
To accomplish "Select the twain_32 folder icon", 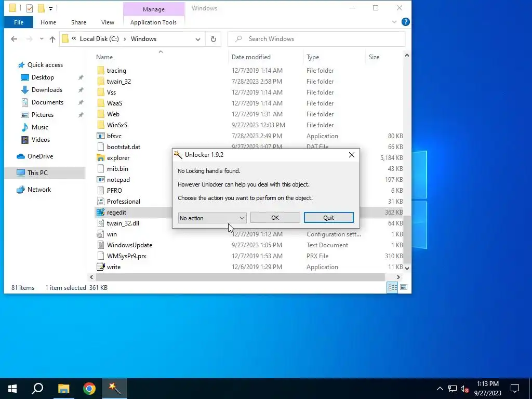I will pyautogui.click(x=100, y=82).
